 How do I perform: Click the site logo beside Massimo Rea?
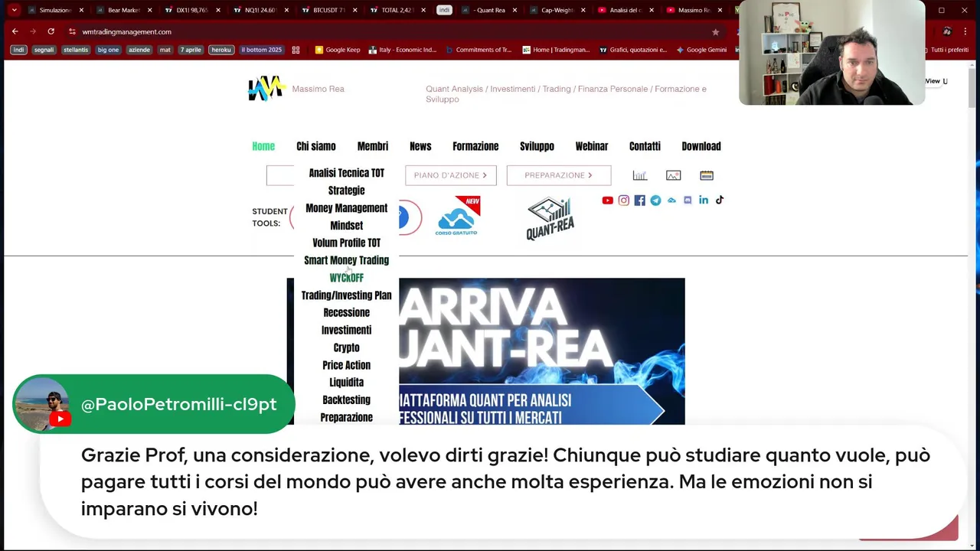coord(266,89)
